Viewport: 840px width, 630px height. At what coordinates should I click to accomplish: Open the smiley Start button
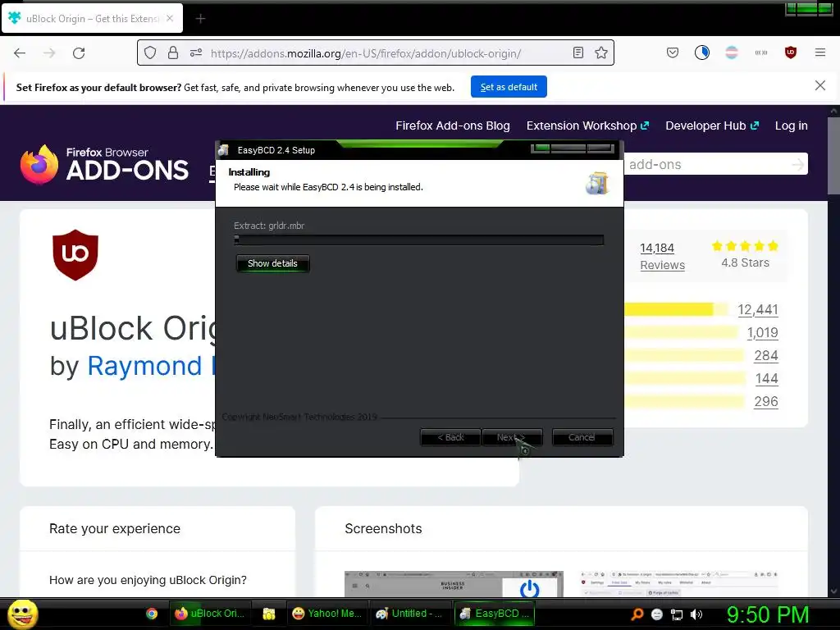click(x=22, y=614)
